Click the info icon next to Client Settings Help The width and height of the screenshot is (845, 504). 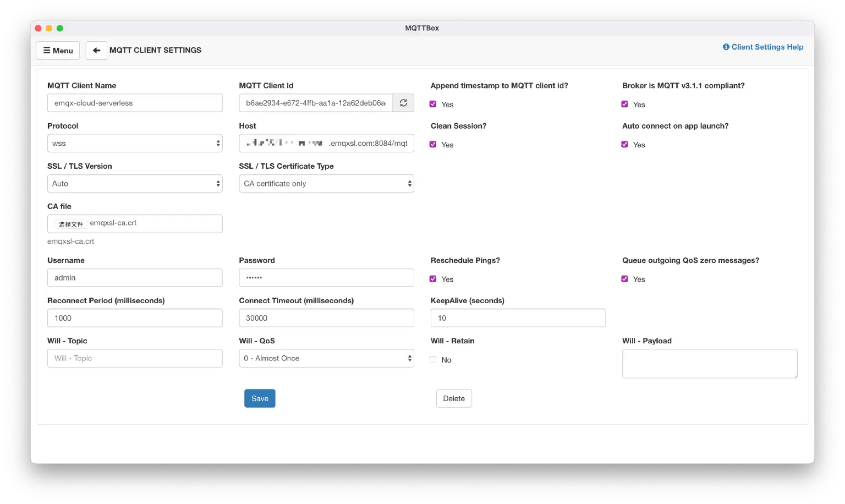click(726, 47)
